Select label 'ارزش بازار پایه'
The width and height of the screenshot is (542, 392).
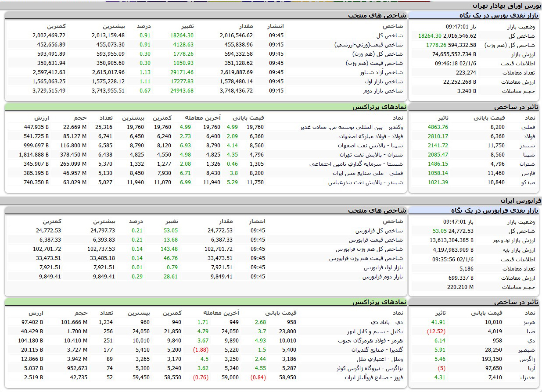point(518,250)
